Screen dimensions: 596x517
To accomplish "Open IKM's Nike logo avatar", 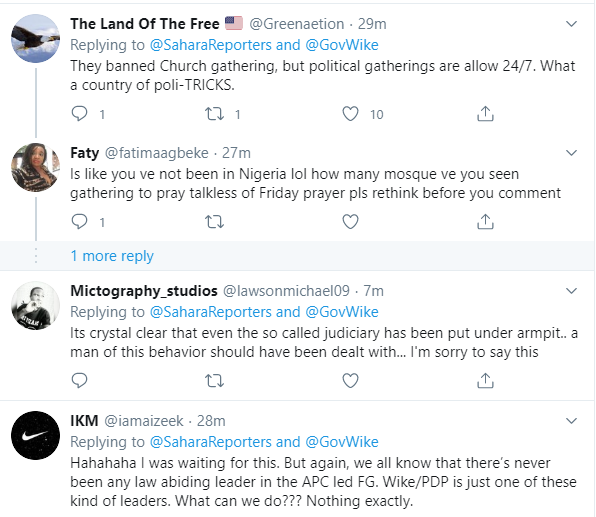I will coord(35,435).
